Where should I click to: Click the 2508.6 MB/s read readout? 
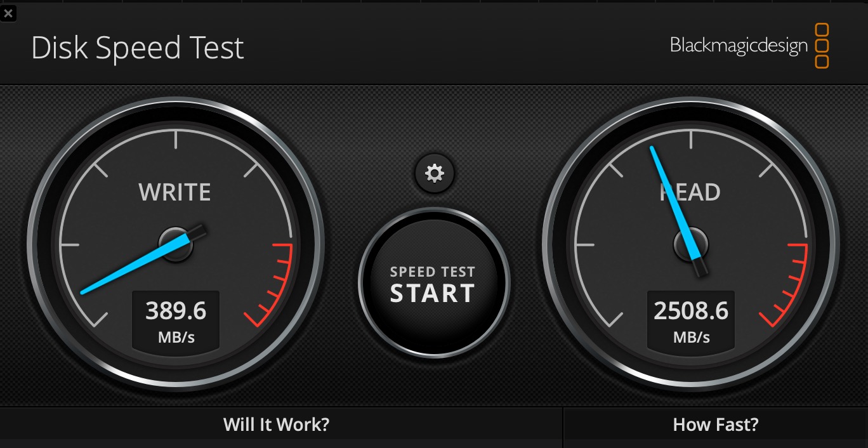click(x=691, y=320)
